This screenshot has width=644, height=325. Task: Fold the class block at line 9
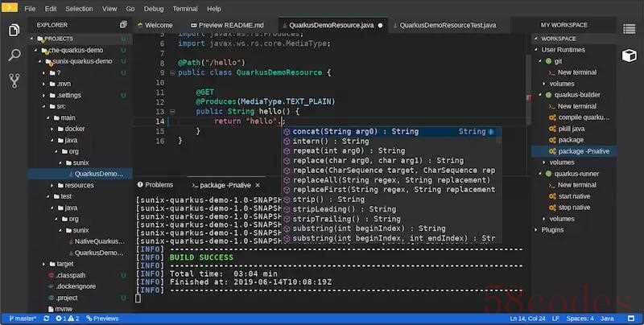click(x=171, y=72)
